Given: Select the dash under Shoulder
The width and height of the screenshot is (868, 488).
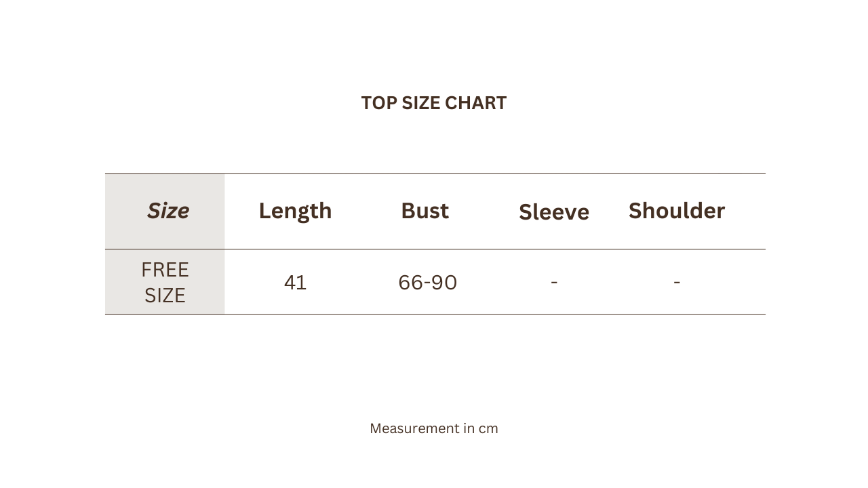Looking at the screenshot, I should [x=677, y=282].
